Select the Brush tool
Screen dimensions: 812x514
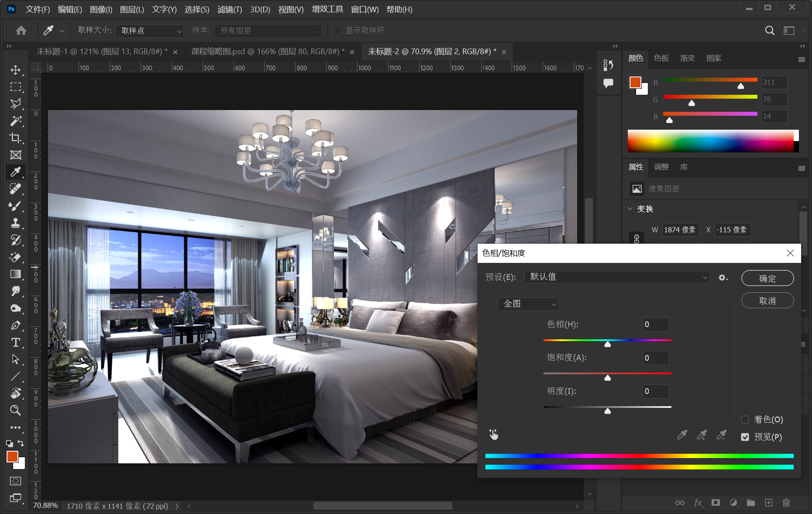pyautogui.click(x=16, y=206)
